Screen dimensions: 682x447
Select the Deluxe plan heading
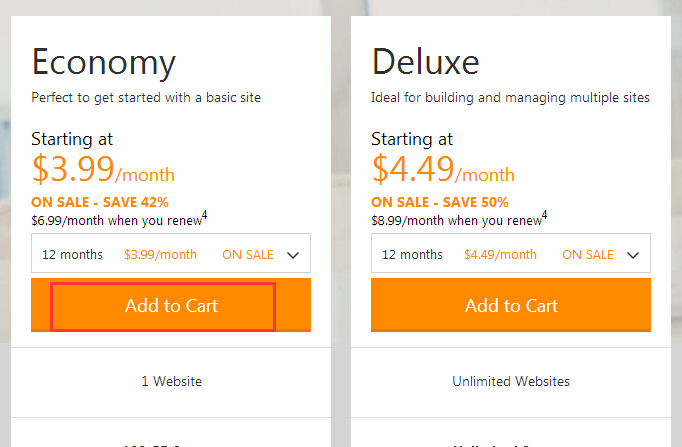tap(425, 62)
